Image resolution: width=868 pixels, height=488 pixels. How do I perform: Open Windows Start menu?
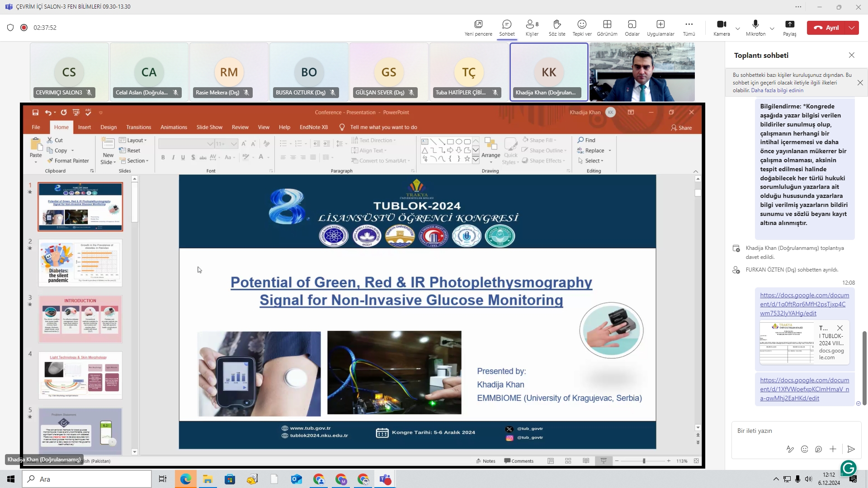point(11,479)
